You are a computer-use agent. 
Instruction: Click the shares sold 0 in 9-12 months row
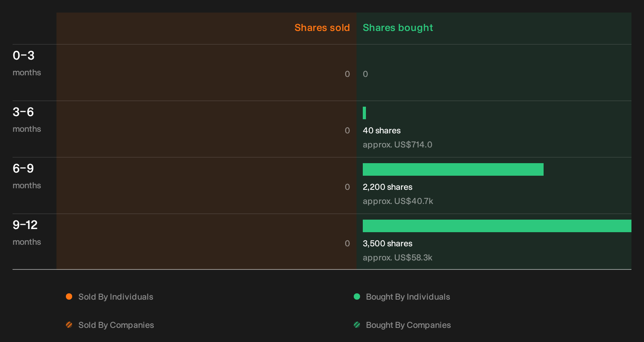click(x=347, y=244)
